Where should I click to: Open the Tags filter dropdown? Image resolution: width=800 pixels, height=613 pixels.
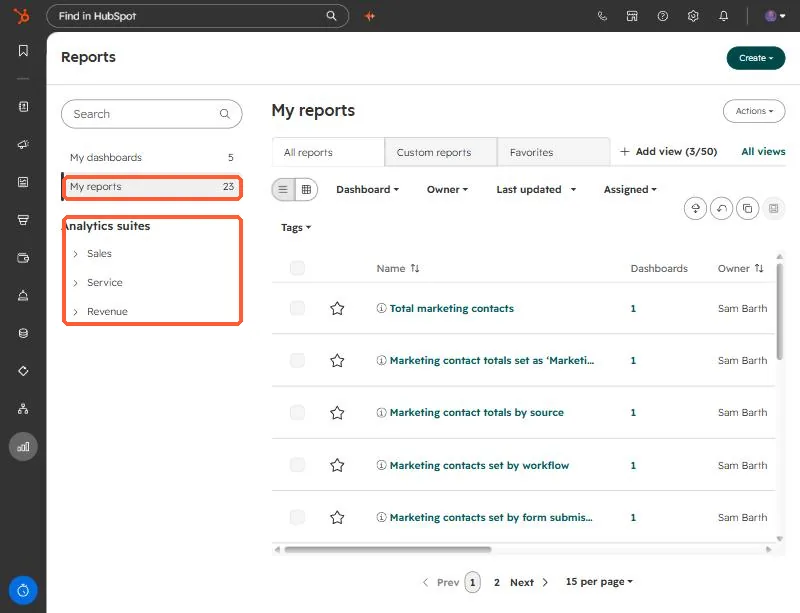[x=296, y=228]
